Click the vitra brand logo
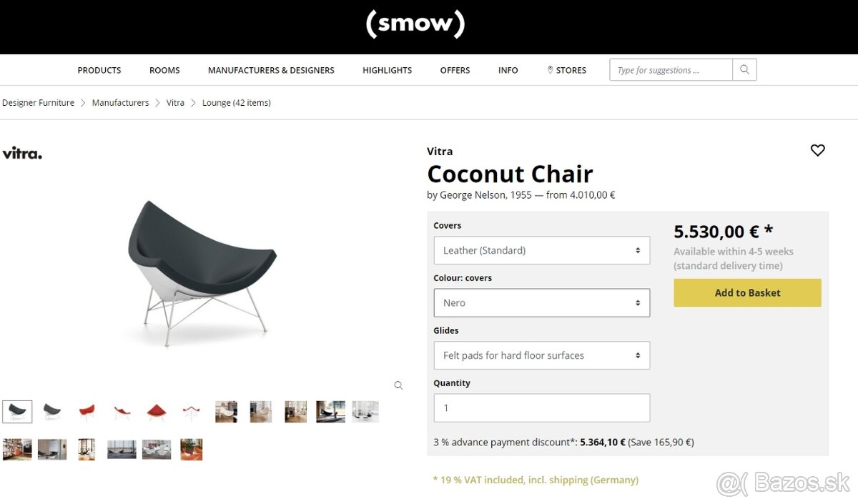 (22, 152)
